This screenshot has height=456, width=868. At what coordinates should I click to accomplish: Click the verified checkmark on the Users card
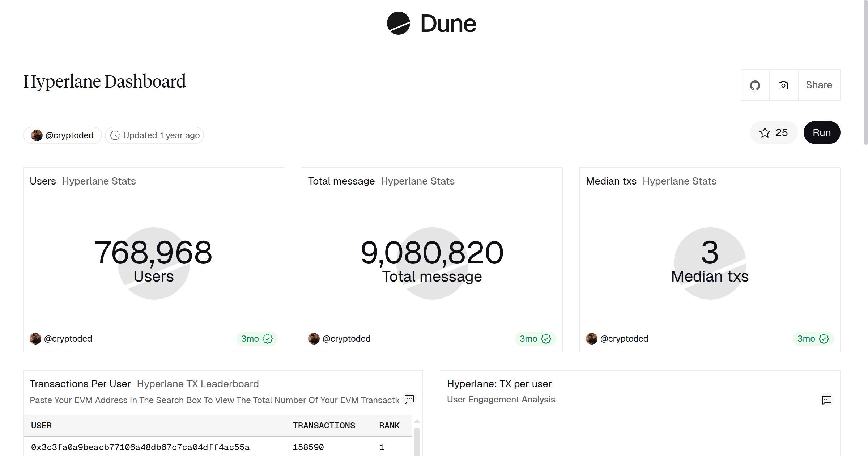coord(267,338)
